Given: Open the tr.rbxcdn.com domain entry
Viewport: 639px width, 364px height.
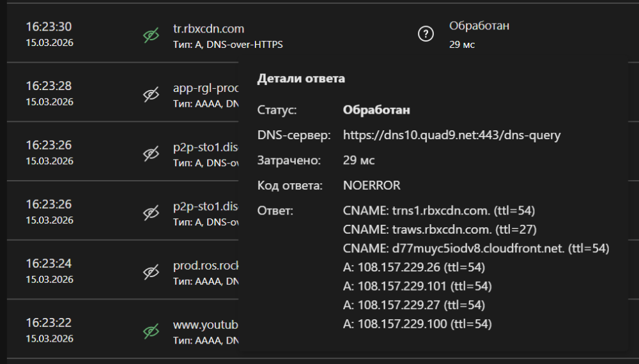Looking at the screenshot, I should (x=208, y=29).
